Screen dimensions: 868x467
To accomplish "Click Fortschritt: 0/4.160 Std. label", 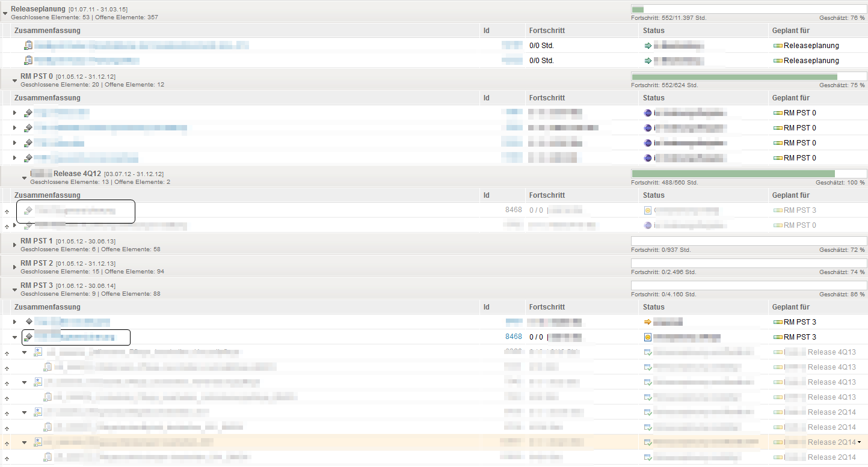I will coord(663,295).
